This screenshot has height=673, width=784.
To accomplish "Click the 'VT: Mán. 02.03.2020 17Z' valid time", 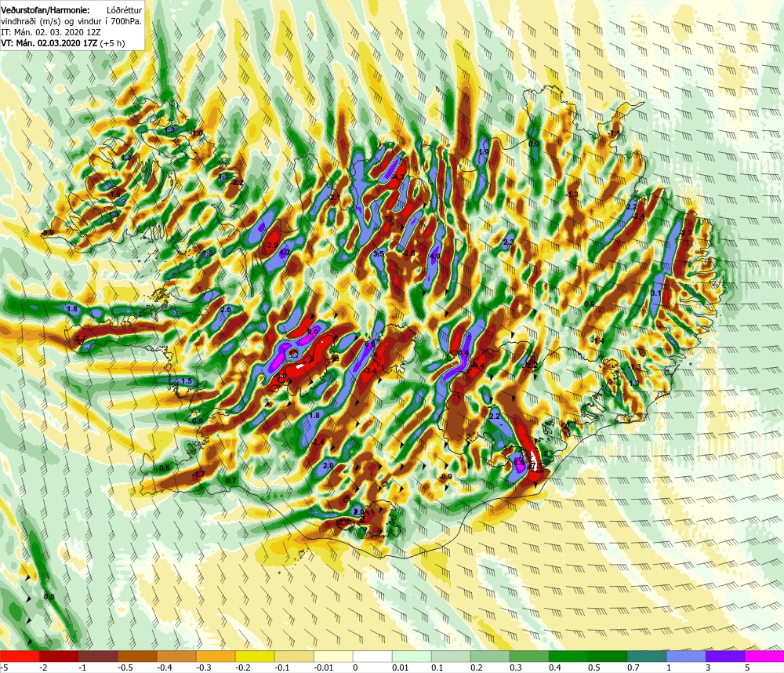I will pyautogui.click(x=49, y=43).
